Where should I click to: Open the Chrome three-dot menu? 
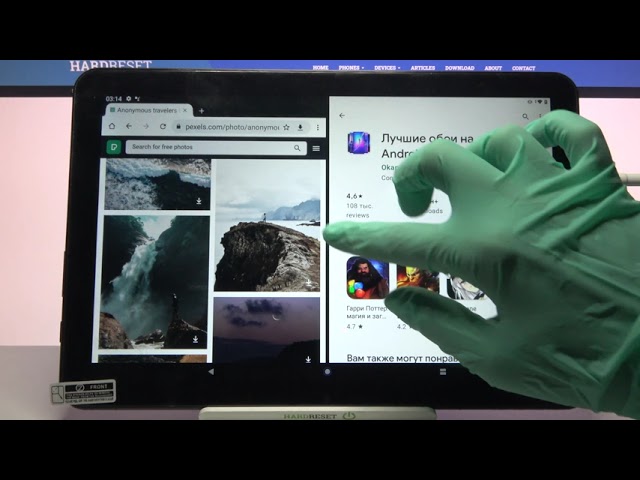coord(318,128)
